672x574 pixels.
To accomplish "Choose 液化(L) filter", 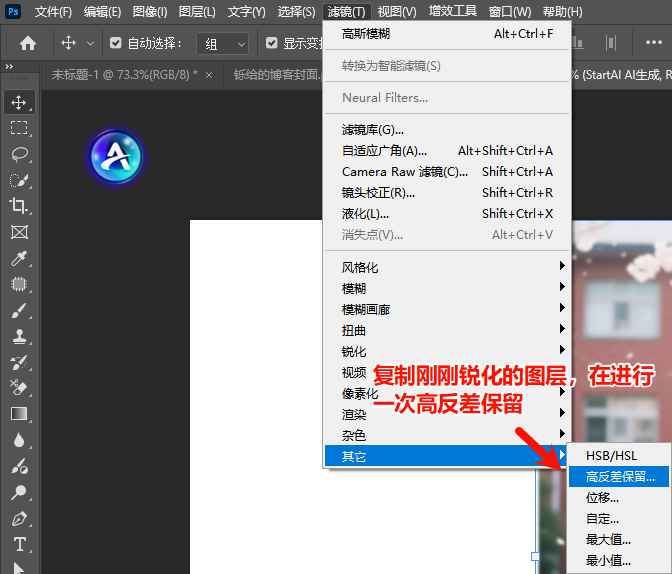I will [447, 213].
